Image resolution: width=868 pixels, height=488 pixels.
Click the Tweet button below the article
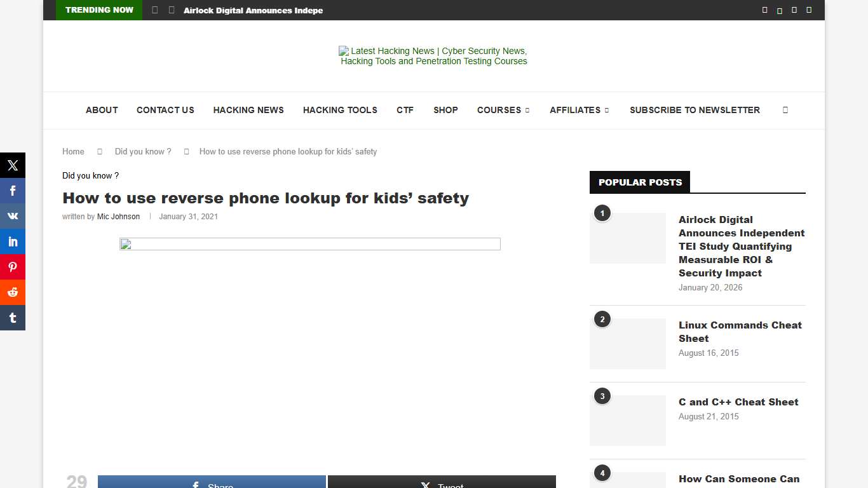pyautogui.click(x=441, y=483)
